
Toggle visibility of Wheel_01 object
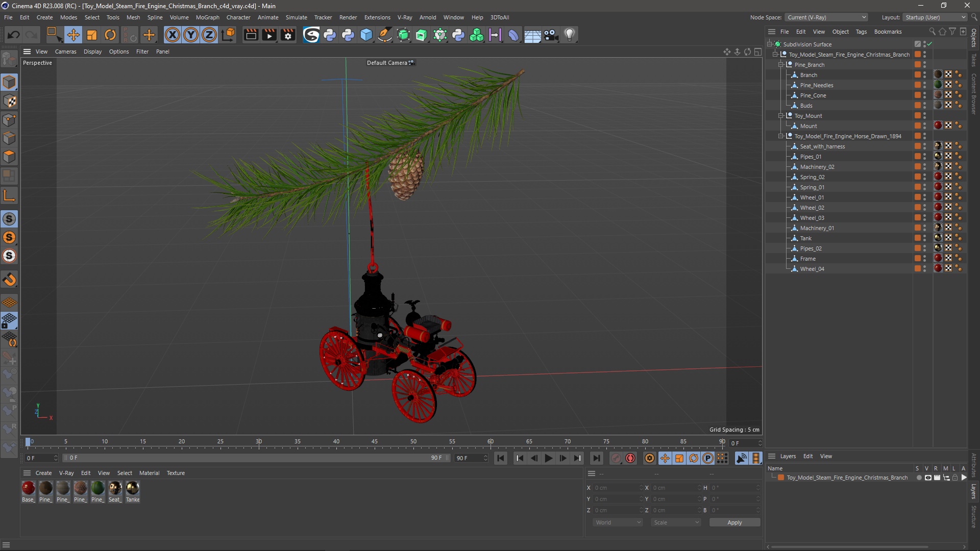click(925, 196)
